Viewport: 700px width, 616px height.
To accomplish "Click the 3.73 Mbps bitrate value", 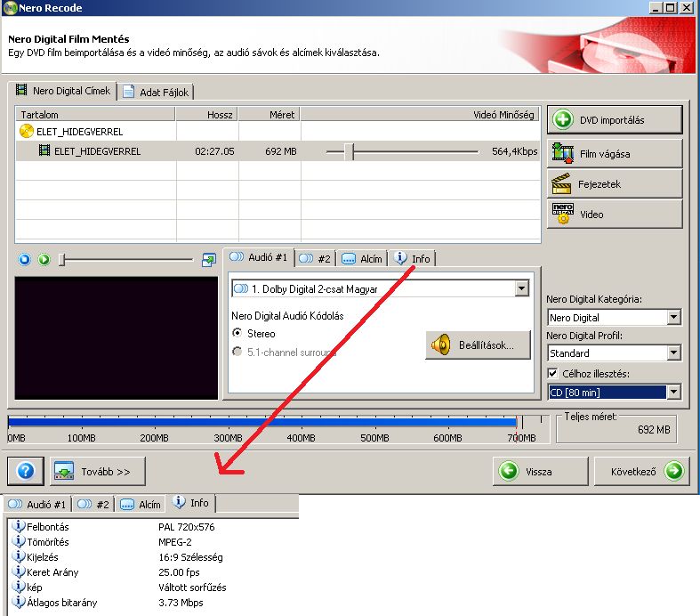I will click(x=181, y=603).
